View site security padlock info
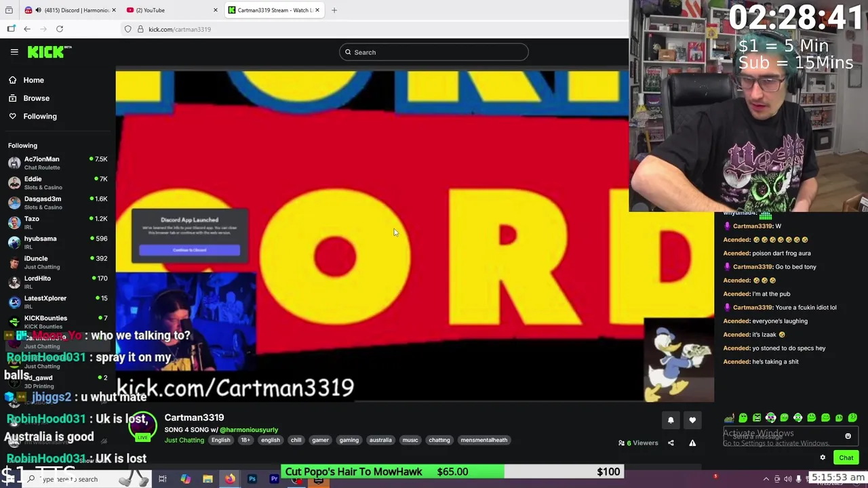 [x=140, y=29]
